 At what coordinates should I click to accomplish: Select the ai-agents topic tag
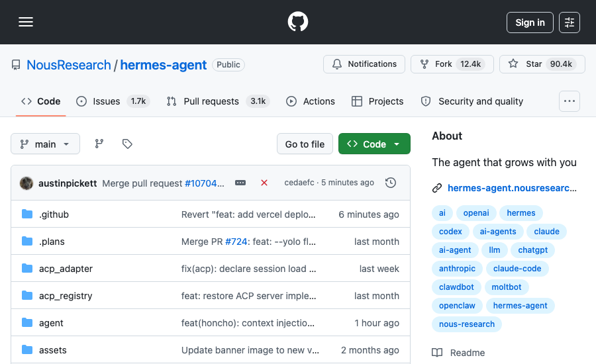[x=498, y=232]
